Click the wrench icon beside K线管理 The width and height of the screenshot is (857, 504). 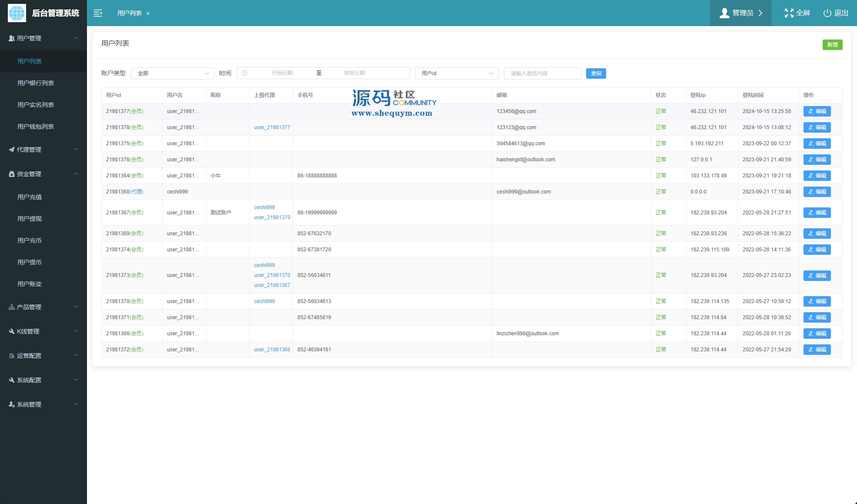(12, 331)
